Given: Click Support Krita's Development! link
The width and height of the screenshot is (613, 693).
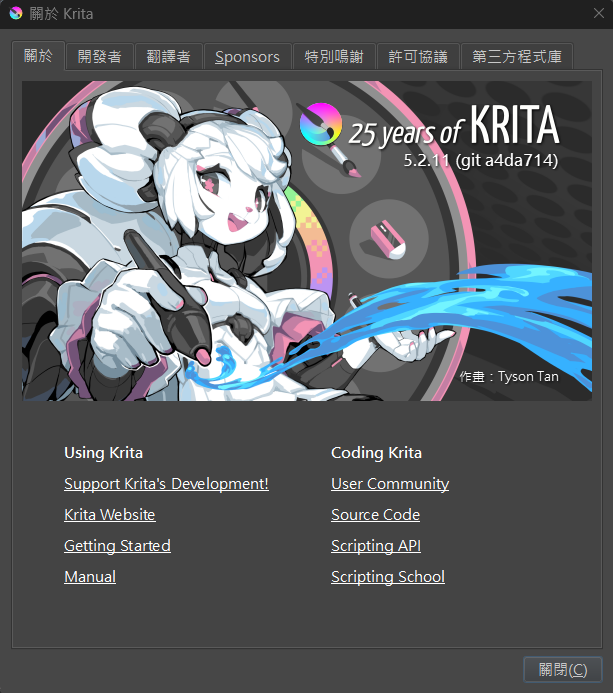Looking at the screenshot, I should tap(166, 484).
